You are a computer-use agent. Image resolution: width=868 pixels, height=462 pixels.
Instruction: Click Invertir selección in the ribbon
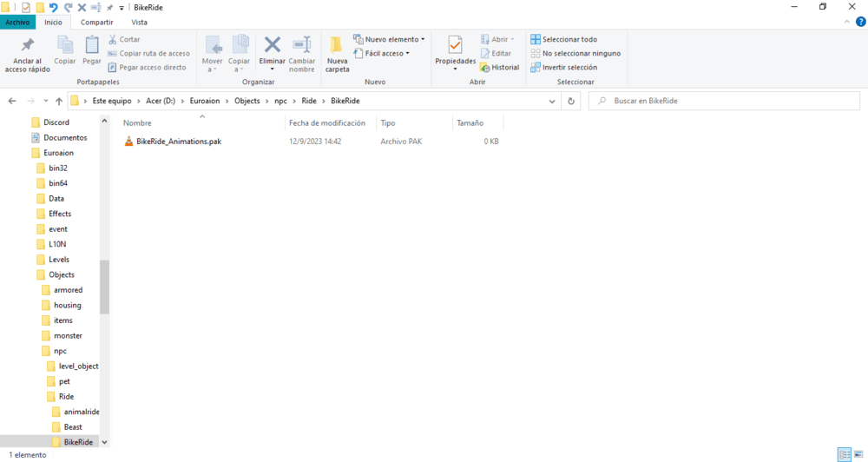(x=564, y=67)
